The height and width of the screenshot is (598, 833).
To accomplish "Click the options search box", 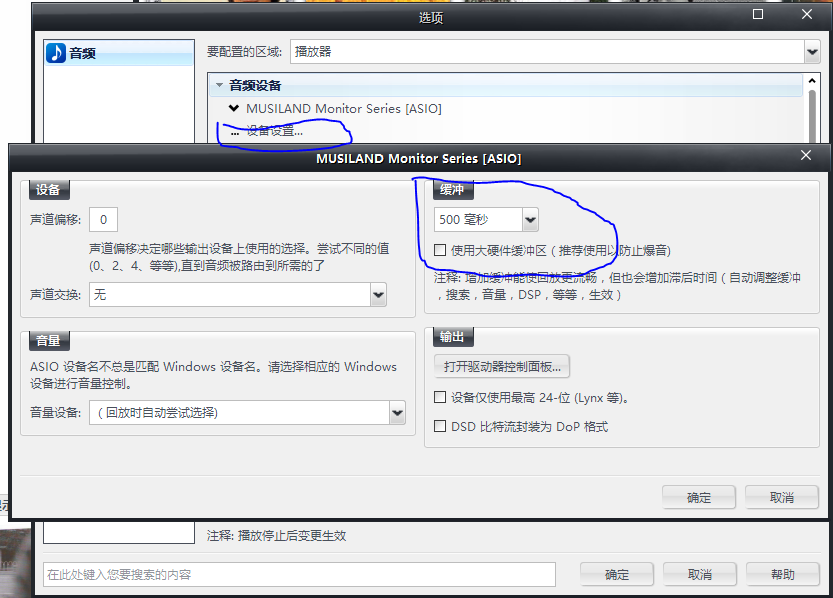I will 299,574.
